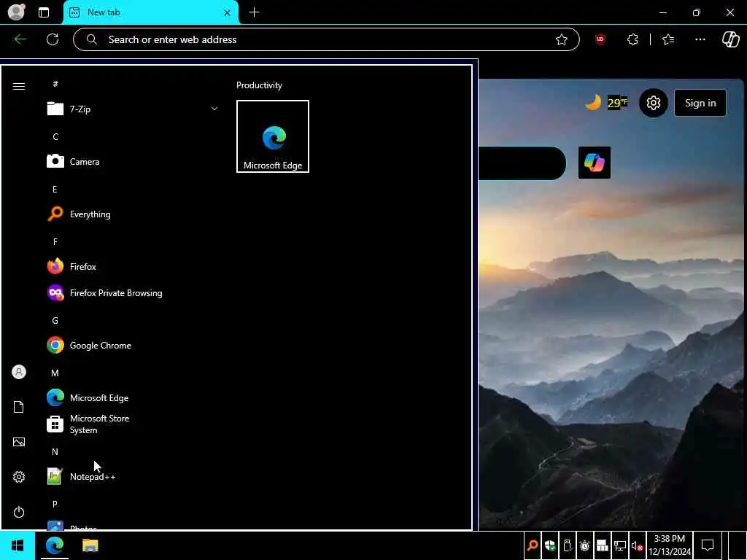Open the network tray icon

coord(620,545)
